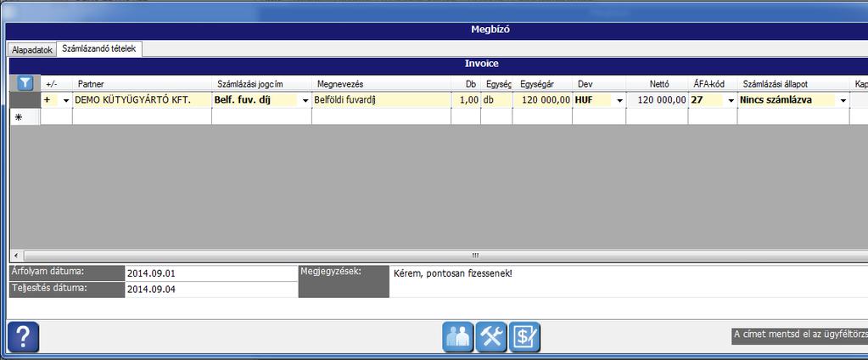Open the +/- dropdown in the first row
This screenshot has height=360, width=868.
66,101
